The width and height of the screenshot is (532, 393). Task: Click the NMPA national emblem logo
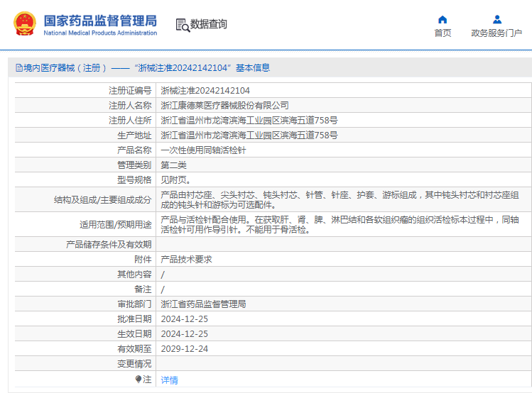[24, 24]
